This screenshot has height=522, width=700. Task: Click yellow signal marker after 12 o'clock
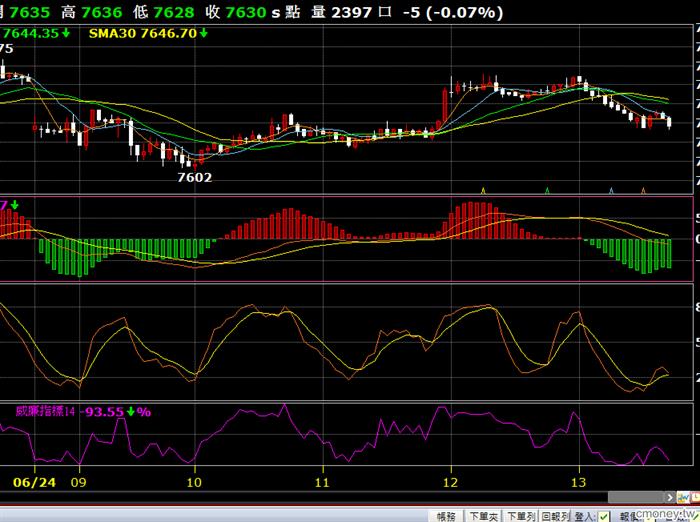click(x=483, y=191)
